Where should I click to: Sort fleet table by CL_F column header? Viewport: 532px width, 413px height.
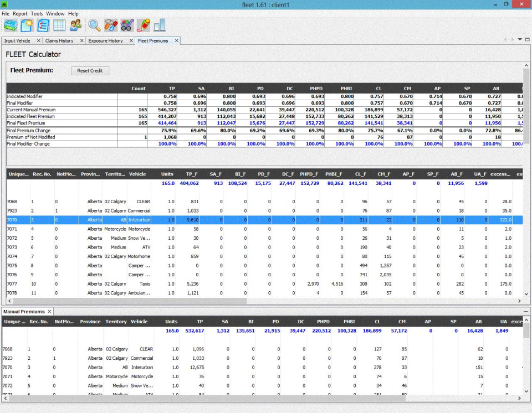point(361,174)
